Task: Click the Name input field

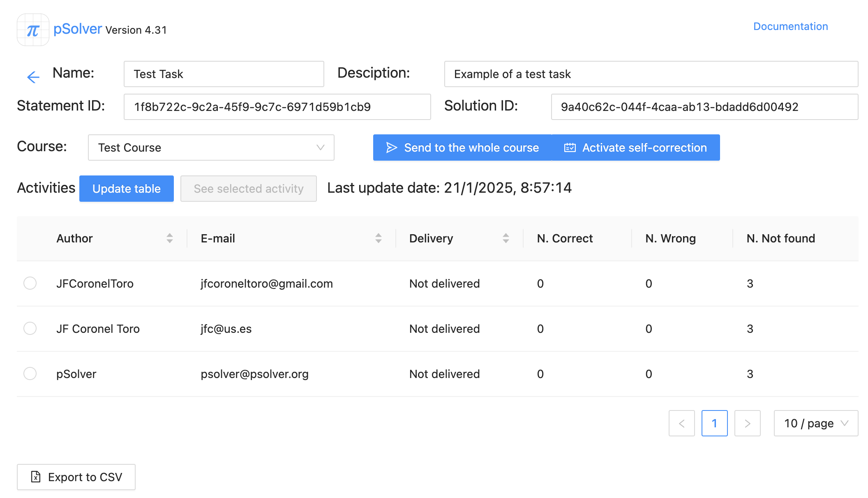Action: click(224, 74)
